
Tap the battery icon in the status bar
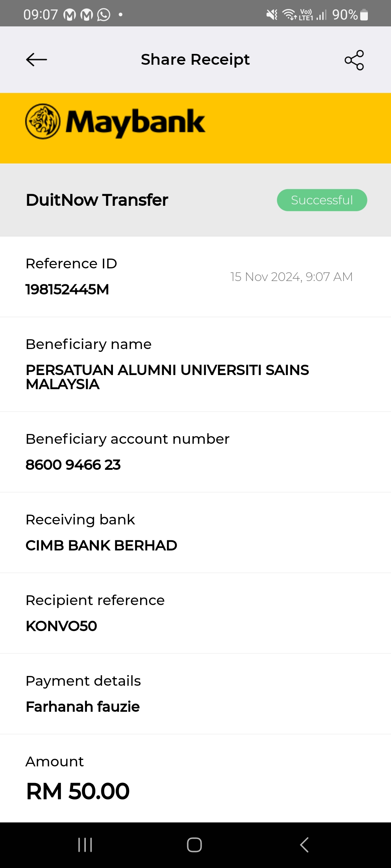tap(364, 15)
